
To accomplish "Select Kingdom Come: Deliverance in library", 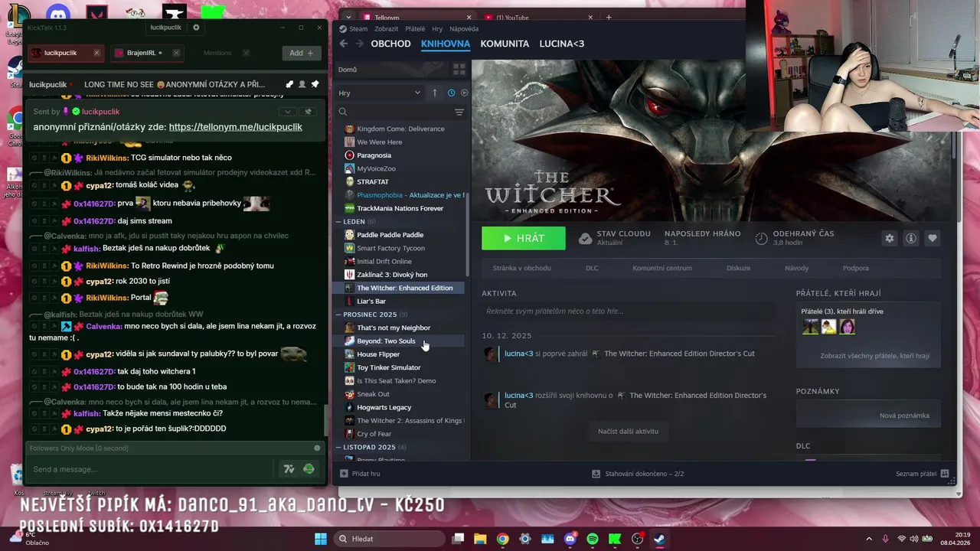I will [400, 129].
